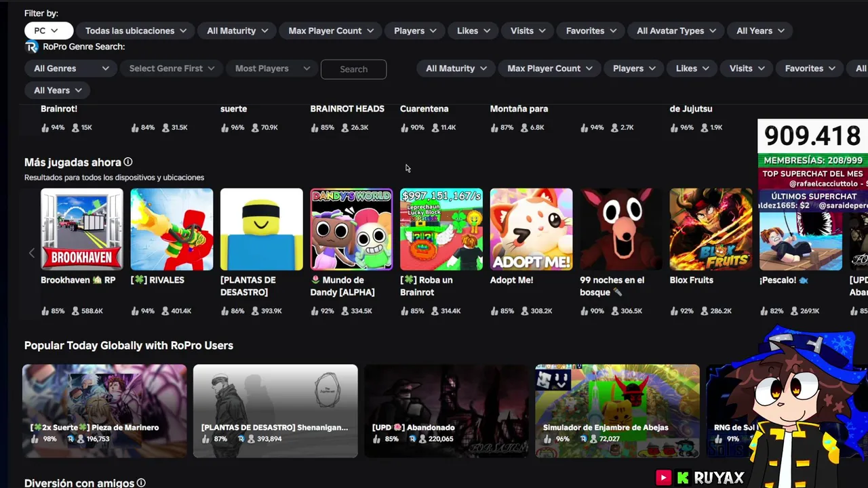This screenshot has height=488, width=868.
Task: Open Dandy's World game thumbnail
Action: tap(351, 229)
